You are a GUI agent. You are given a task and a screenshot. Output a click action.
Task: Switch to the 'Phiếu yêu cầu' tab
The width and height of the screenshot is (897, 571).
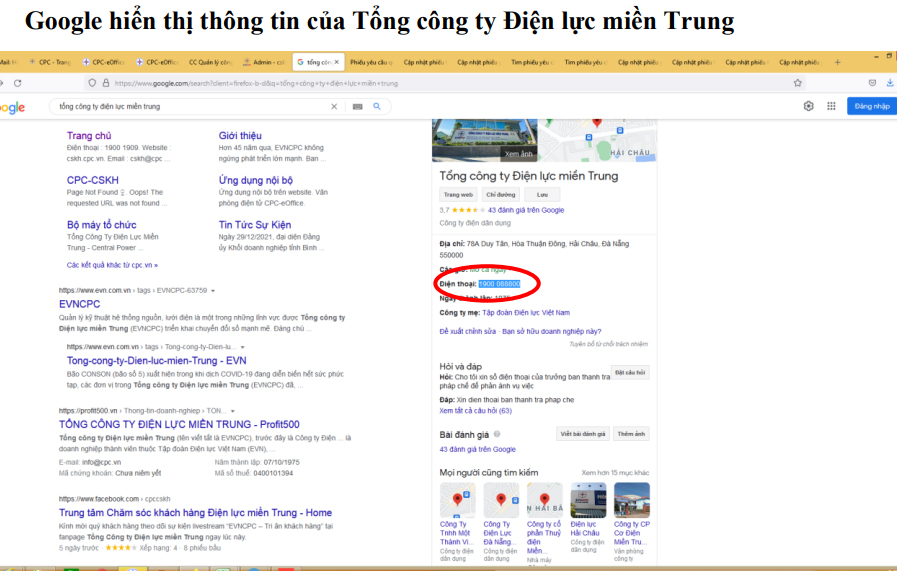(371, 62)
